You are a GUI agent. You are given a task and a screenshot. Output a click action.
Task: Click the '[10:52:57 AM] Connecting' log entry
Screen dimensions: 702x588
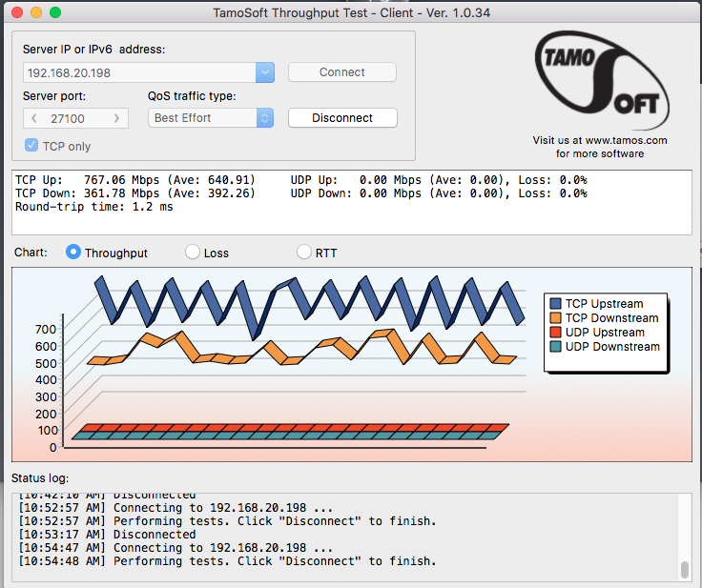click(x=175, y=508)
